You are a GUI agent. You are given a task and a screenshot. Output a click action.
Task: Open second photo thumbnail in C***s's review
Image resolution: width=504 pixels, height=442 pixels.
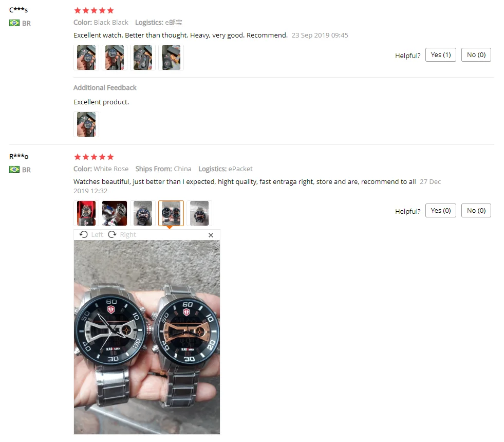point(115,58)
